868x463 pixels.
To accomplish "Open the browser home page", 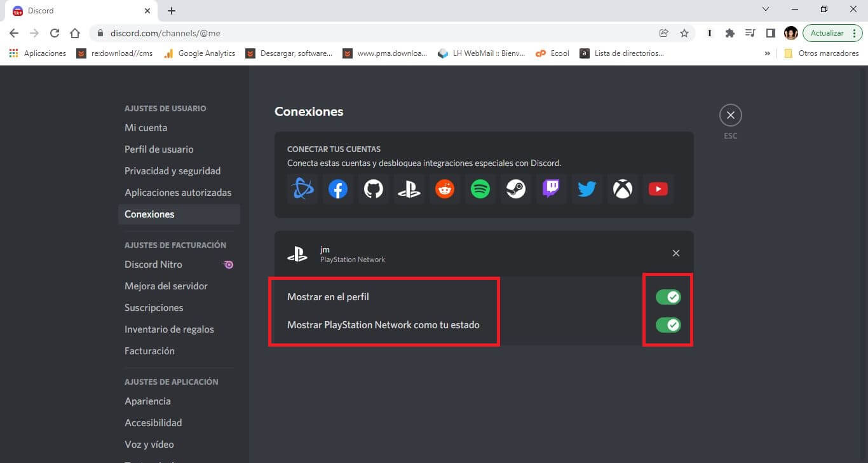I will click(x=75, y=33).
